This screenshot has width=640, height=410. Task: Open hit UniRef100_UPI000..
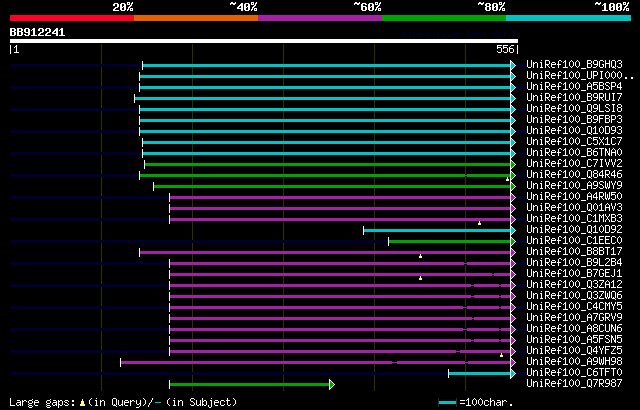click(x=580, y=75)
